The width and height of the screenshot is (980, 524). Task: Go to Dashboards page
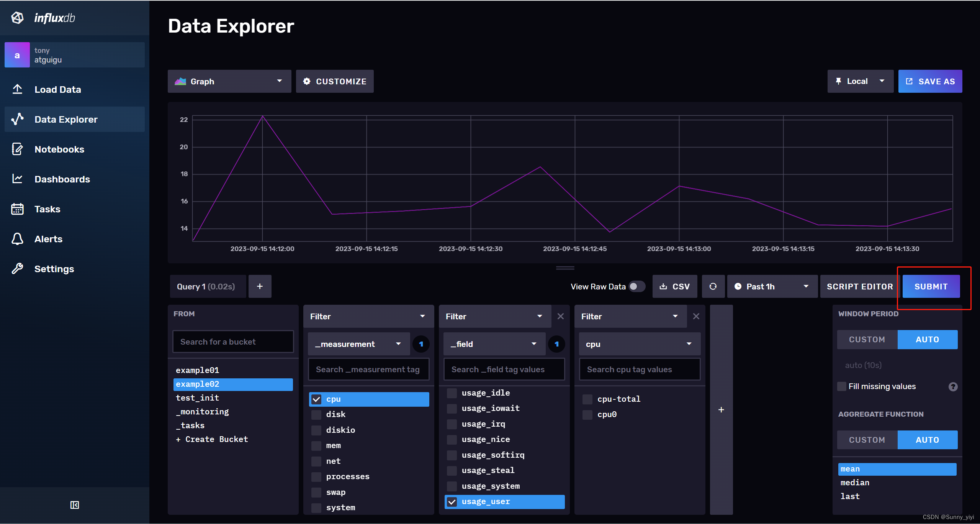pos(75,179)
